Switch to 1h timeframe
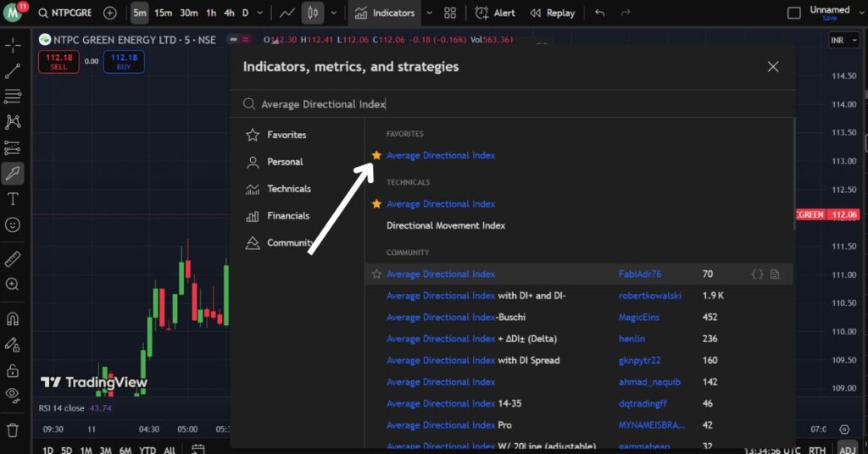Screen dimensions: 868x454 click(211, 13)
